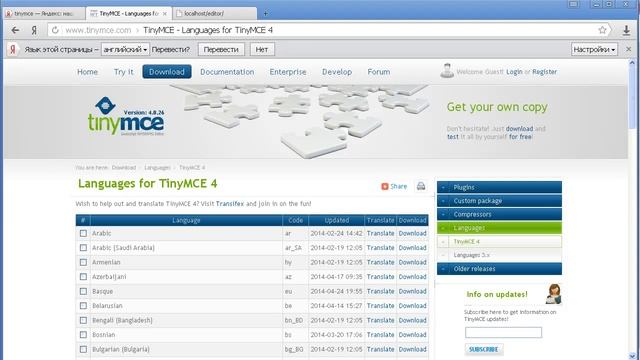The height and width of the screenshot is (360, 640).
Task: Click the tinymce logo
Action: (x=126, y=116)
